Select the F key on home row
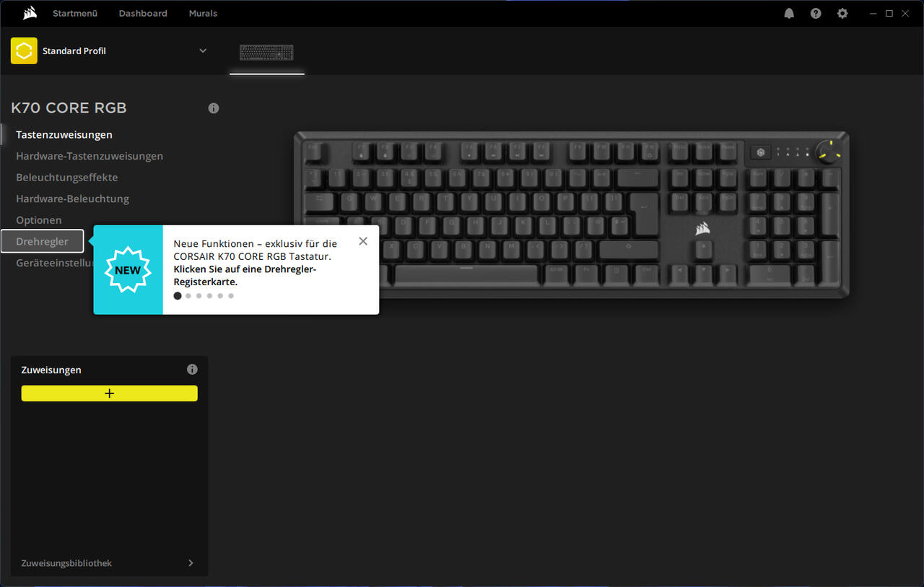 (x=427, y=226)
